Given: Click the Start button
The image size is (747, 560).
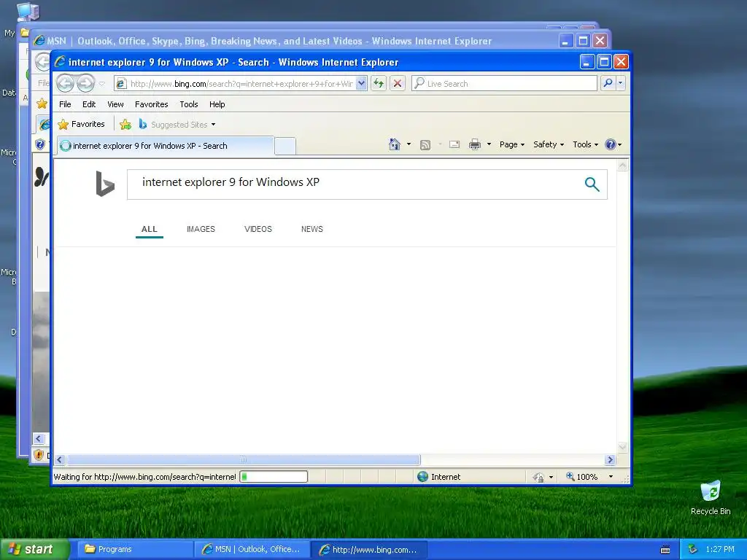Looking at the screenshot, I should 34,549.
